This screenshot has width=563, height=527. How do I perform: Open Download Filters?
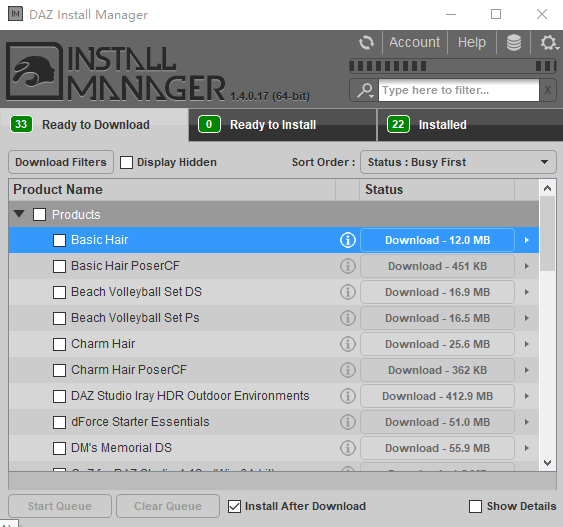(61, 162)
